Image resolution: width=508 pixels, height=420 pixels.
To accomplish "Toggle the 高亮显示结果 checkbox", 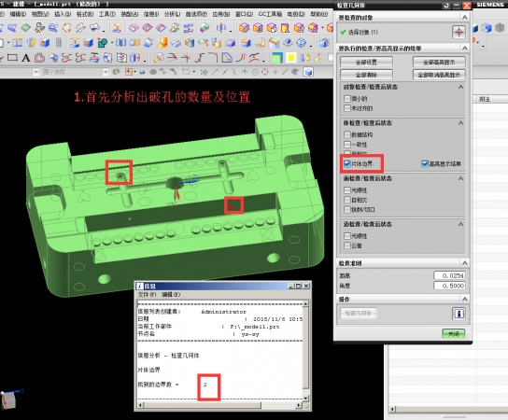I will pos(425,164).
